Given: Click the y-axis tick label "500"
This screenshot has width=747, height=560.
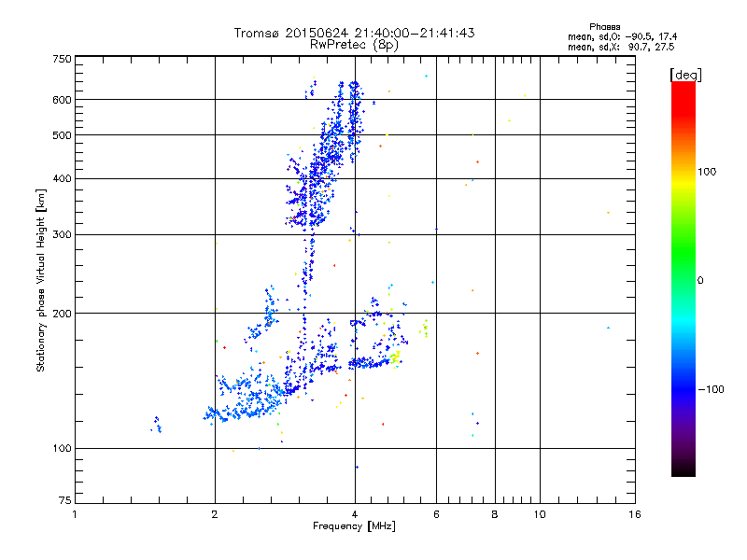Looking at the screenshot, I should (x=63, y=135).
